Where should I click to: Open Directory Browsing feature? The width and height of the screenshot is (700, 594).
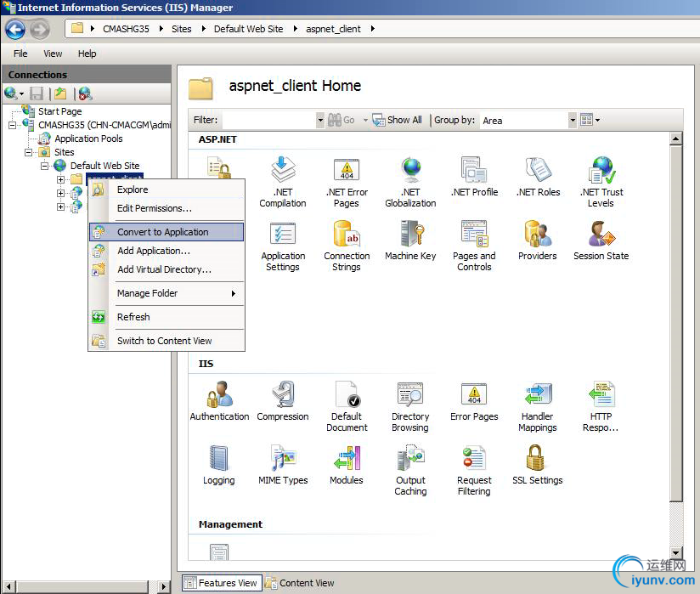(410, 406)
